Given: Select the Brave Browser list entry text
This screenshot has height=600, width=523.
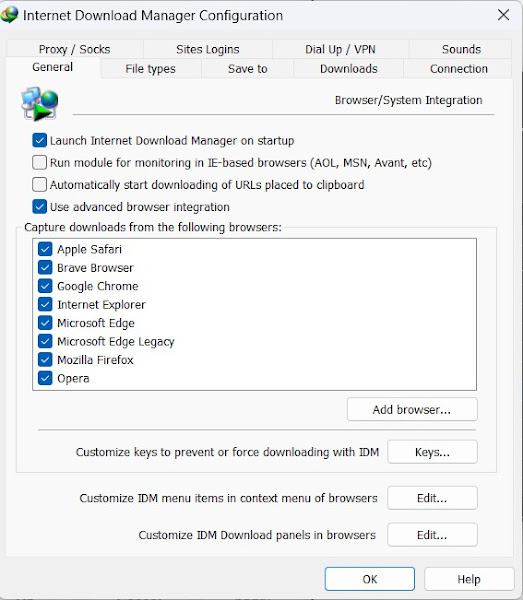Looking at the screenshot, I should click(95, 268).
